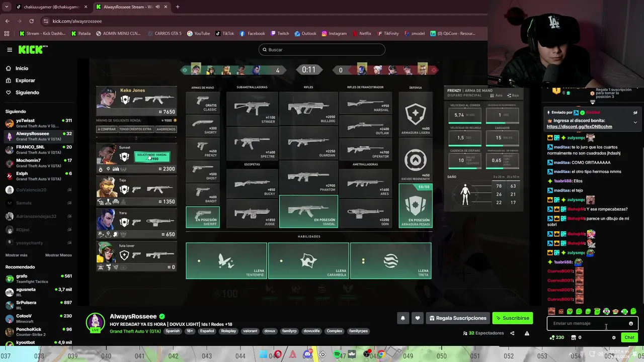Open the tab search dropdown

click(x=6, y=7)
